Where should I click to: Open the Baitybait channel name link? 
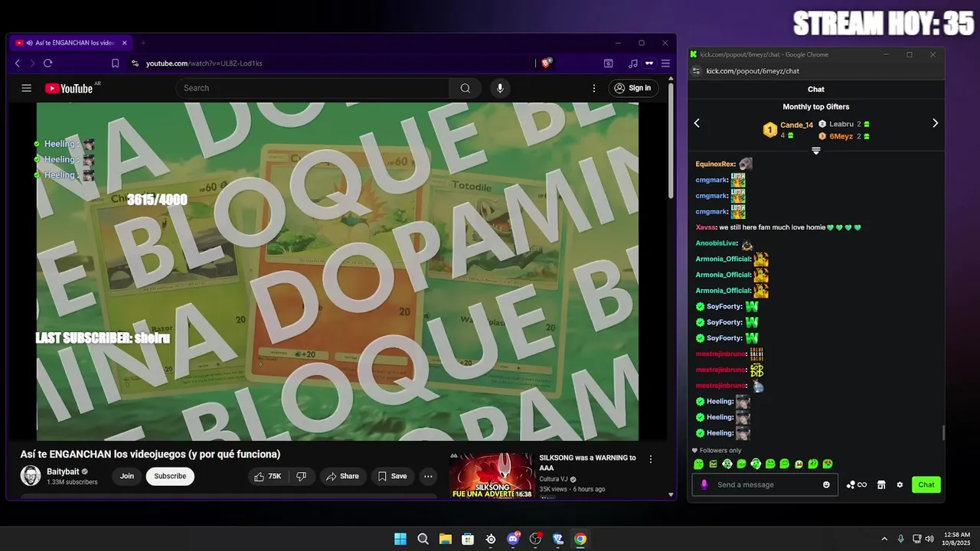(64, 471)
